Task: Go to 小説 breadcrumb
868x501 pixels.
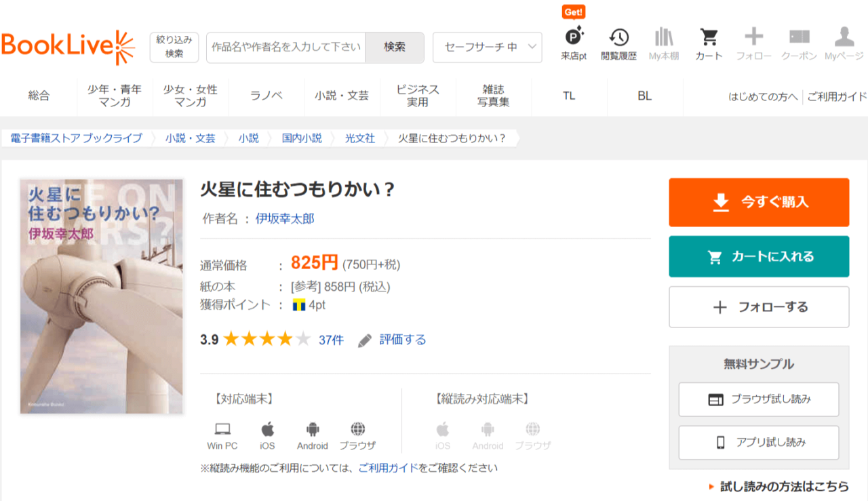Action: pyautogui.click(x=249, y=138)
